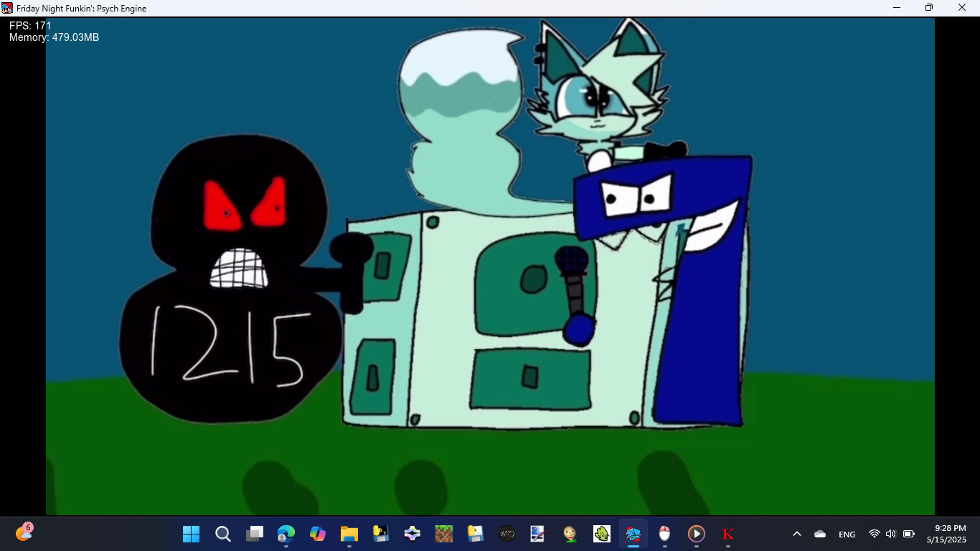980x551 pixels.
Task: Open OneDrive from the system tray
Action: pyautogui.click(x=819, y=534)
